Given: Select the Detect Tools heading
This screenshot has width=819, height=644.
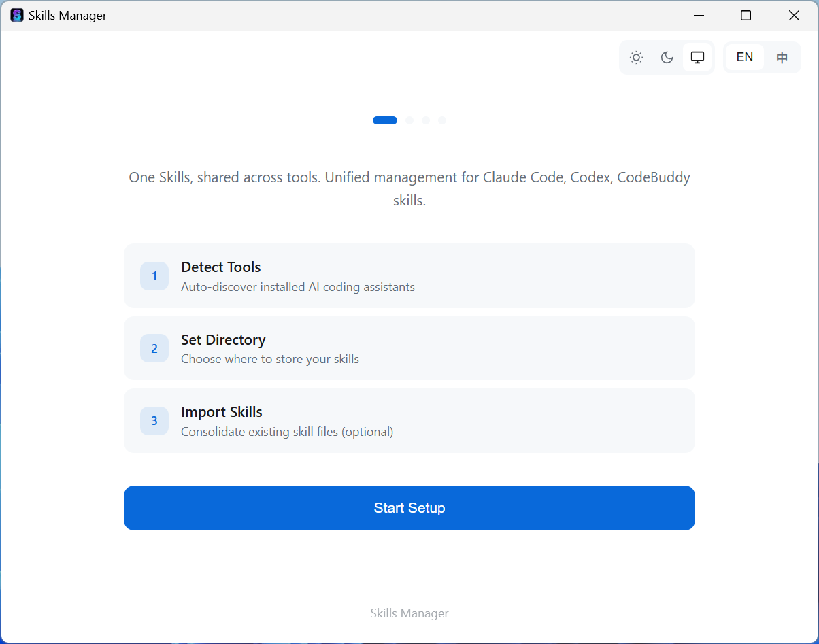Looking at the screenshot, I should 221,267.
